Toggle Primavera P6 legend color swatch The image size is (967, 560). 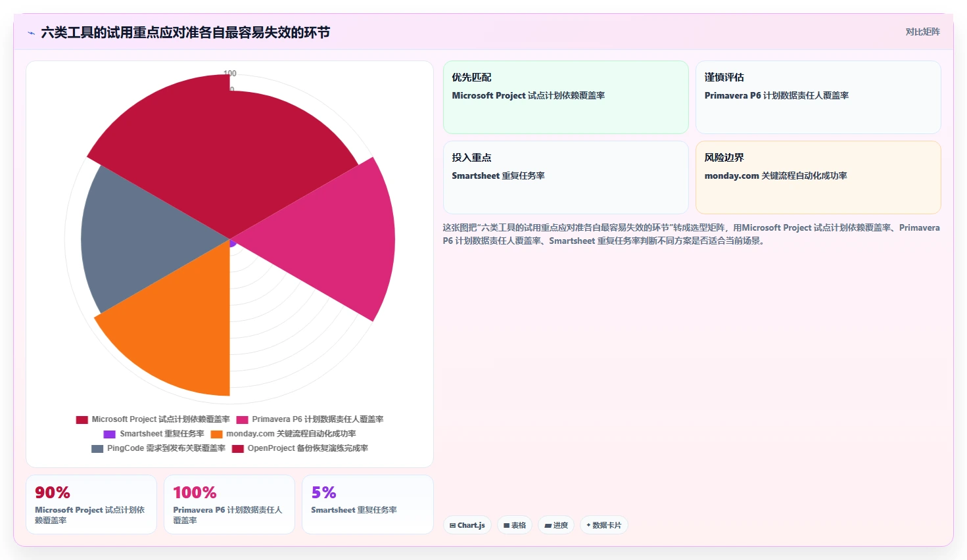[x=243, y=419]
